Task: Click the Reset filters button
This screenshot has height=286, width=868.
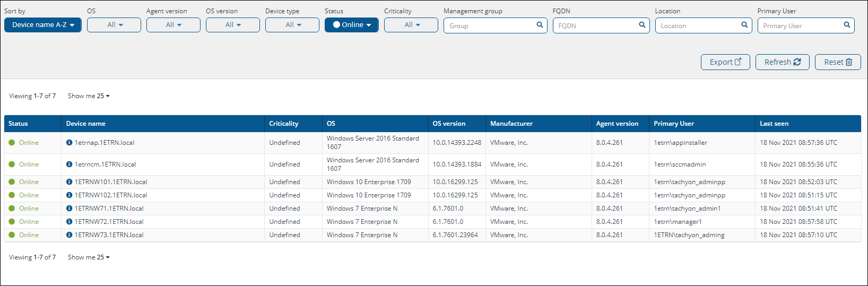Action: pyautogui.click(x=837, y=62)
